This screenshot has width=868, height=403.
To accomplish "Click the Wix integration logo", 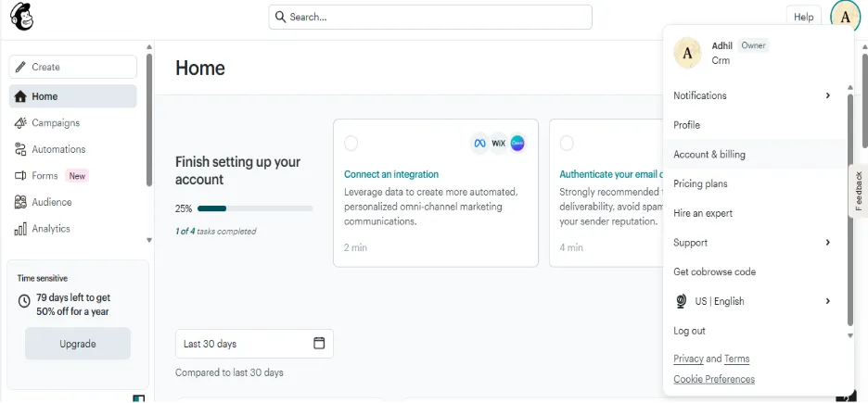I will click(x=499, y=144).
